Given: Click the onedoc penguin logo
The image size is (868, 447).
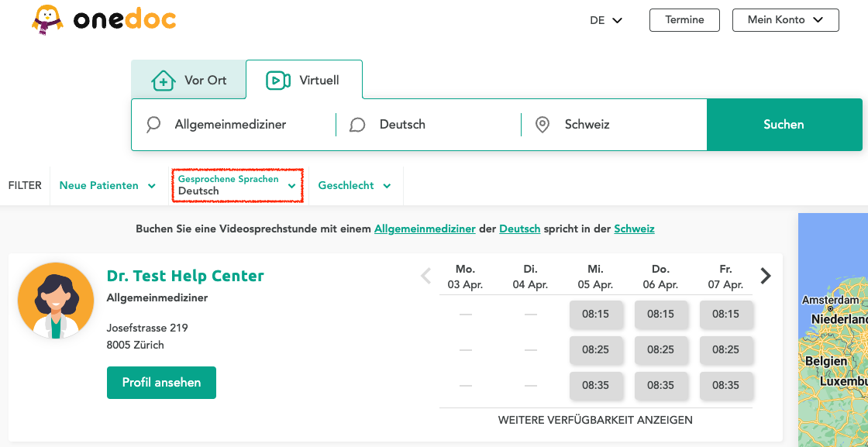Looking at the screenshot, I should 48,20.
